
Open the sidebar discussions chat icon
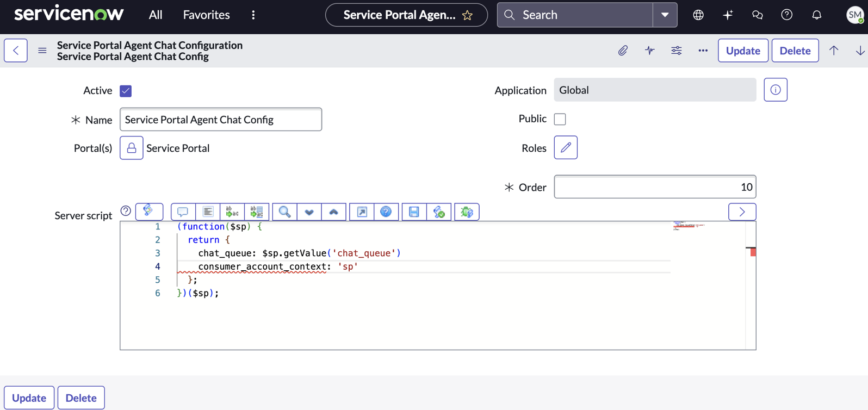point(757,15)
